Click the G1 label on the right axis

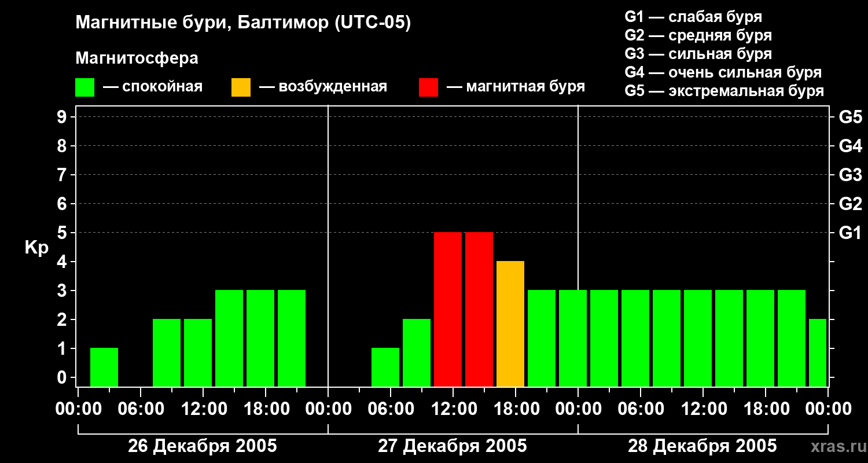(x=850, y=233)
